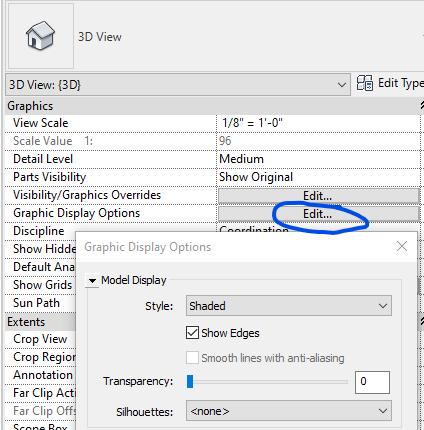This screenshot has width=424, height=430.
Task: Click the Graphic Display Options property label
Action: tap(77, 213)
